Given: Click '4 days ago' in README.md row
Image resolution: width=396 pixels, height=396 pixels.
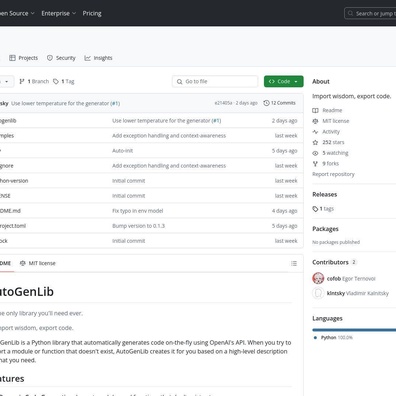Looking at the screenshot, I should [284, 211].
